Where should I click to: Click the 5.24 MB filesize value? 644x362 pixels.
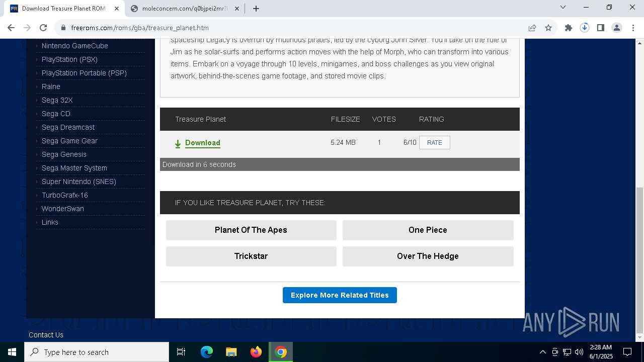[x=343, y=143]
